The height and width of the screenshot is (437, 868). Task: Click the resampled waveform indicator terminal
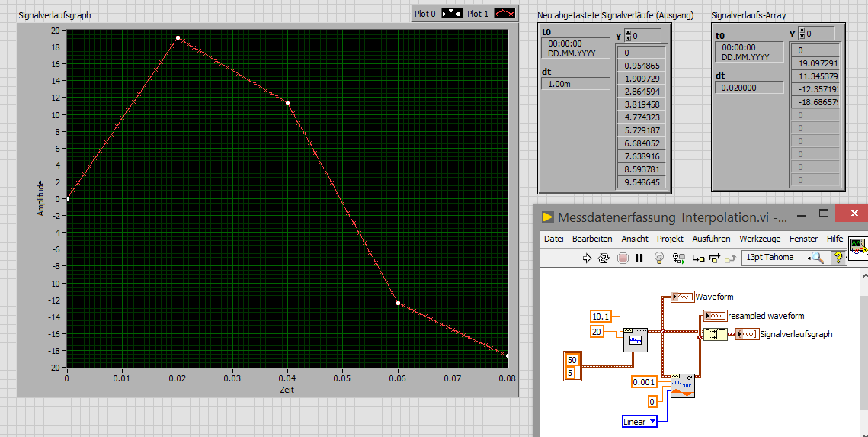coord(715,315)
